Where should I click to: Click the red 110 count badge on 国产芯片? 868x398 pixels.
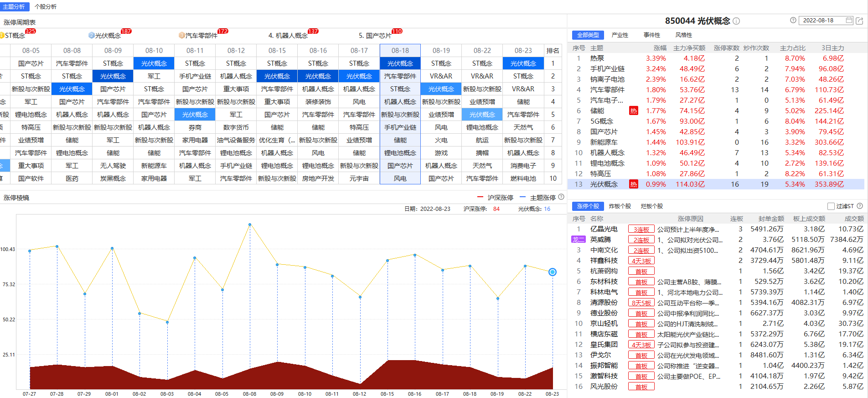coord(397,31)
